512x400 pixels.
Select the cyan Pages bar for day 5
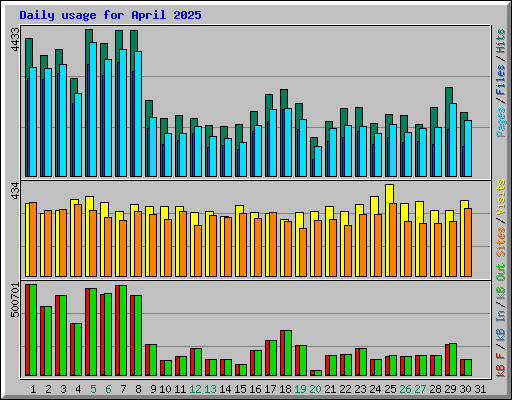[x=93, y=109]
